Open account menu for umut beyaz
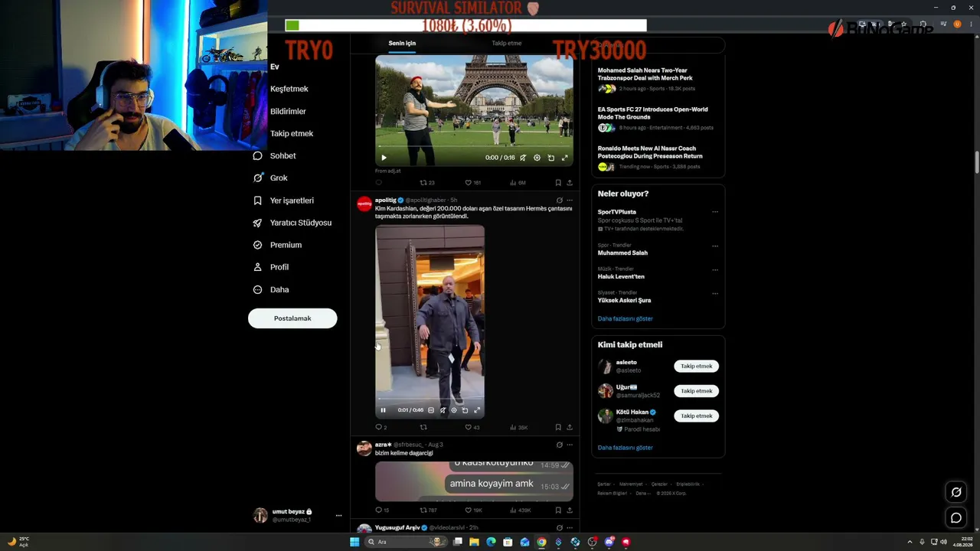The width and height of the screenshot is (980, 551). pyautogui.click(x=299, y=515)
